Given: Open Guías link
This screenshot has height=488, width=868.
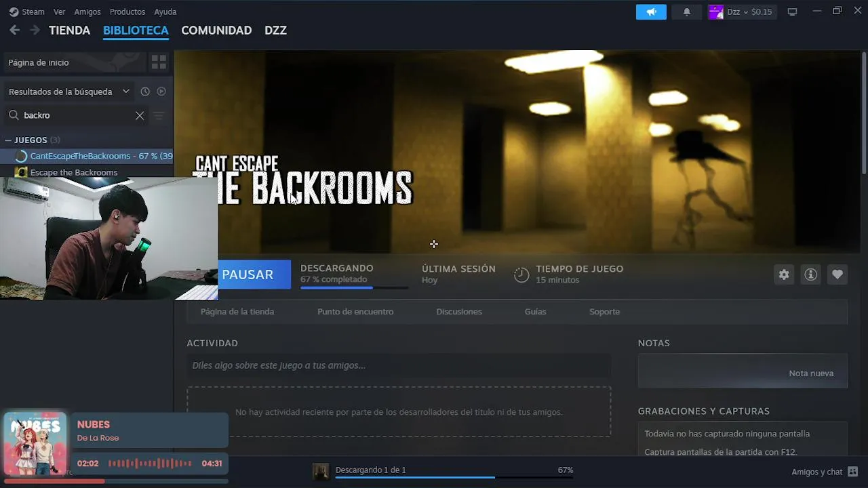Looking at the screenshot, I should click(x=535, y=312).
